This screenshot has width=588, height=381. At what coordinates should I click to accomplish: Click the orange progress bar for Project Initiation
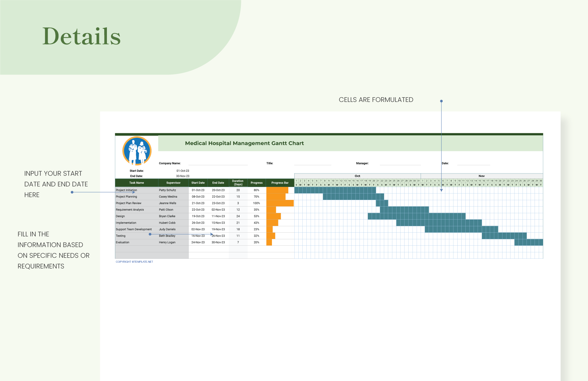277,190
